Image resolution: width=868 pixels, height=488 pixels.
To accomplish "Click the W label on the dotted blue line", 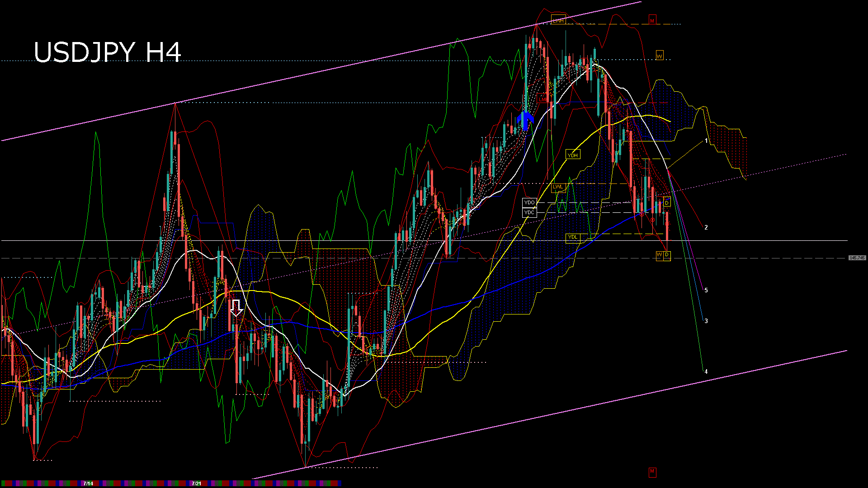I will click(x=660, y=56).
